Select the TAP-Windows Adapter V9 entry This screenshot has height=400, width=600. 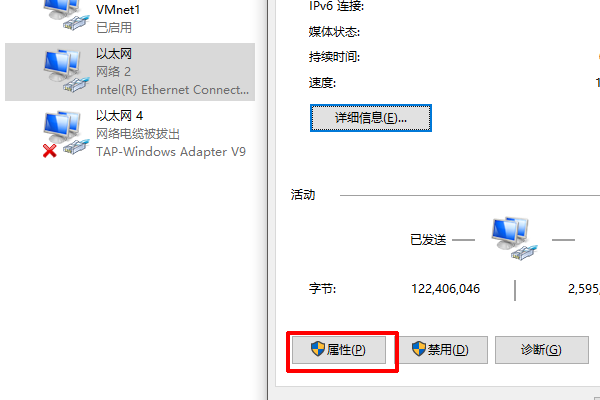pos(171,152)
